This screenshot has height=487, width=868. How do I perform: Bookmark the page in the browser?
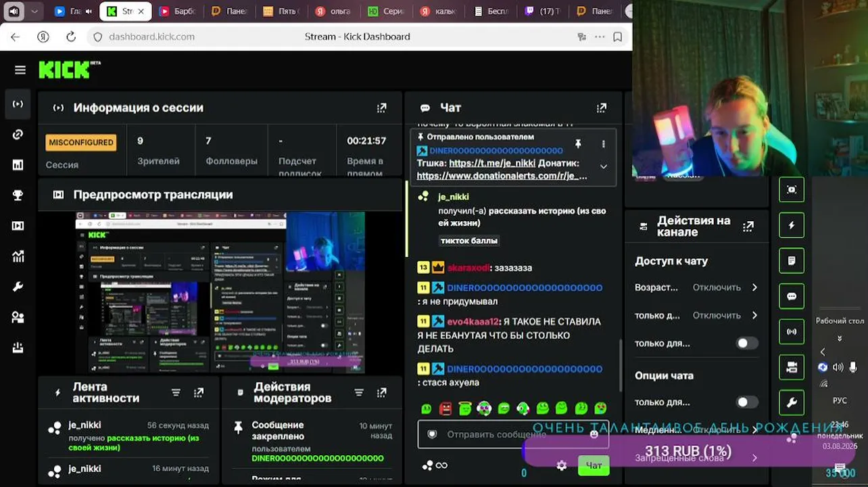click(617, 37)
